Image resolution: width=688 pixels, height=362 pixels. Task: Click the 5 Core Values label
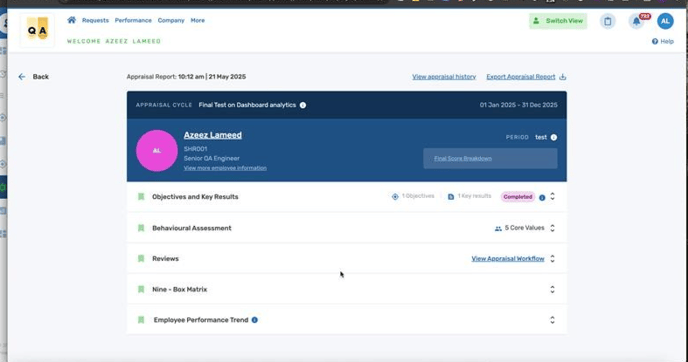click(x=524, y=228)
